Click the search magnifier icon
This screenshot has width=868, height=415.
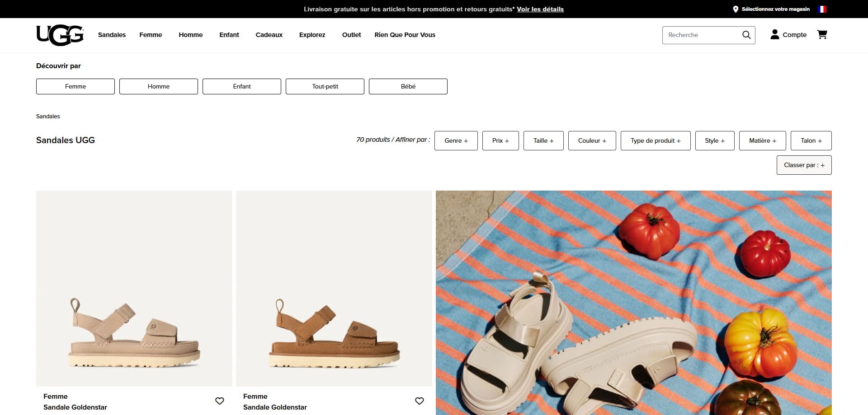(746, 35)
